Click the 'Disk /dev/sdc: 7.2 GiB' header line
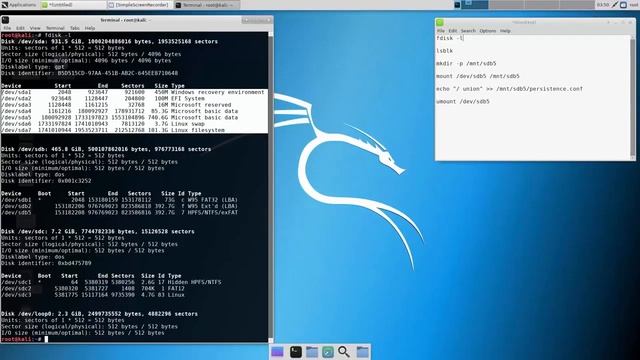Screen dimensions: 640x360 coord(98,231)
